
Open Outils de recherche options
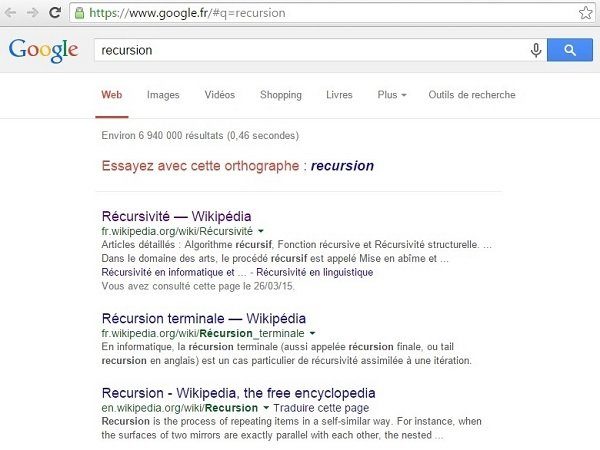[472, 95]
